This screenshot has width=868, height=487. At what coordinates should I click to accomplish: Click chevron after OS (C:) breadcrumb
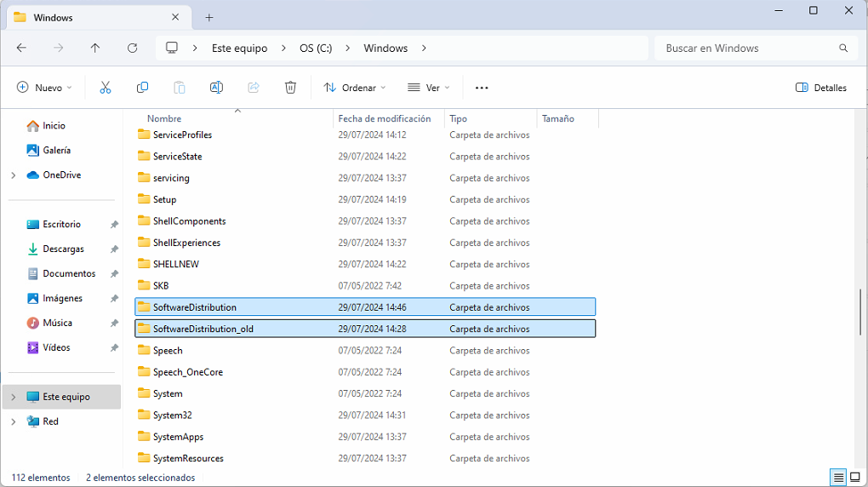tap(348, 49)
